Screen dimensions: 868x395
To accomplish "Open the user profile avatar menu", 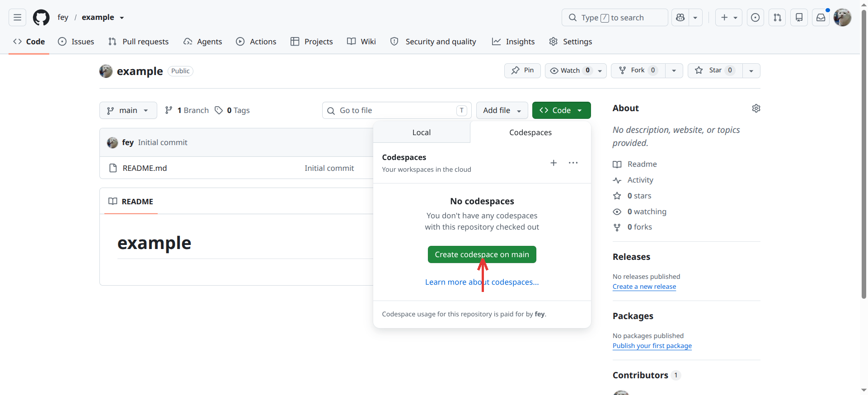I will (842, 18).
